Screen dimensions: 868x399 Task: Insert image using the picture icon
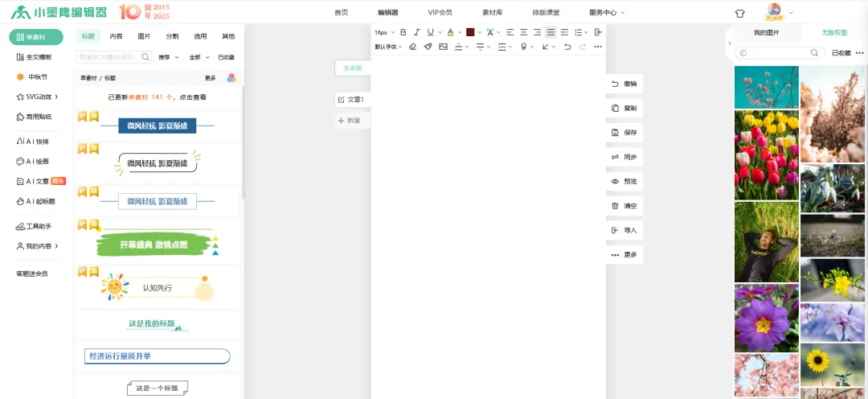click(443, 47)
